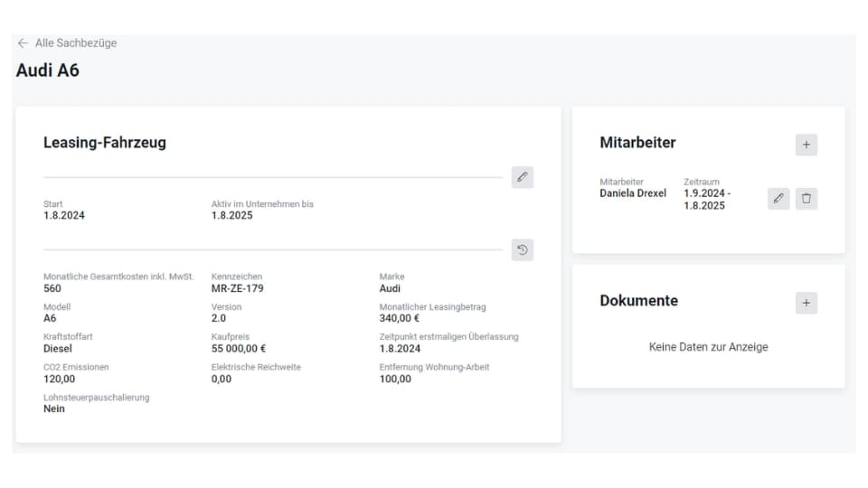
Task: Click Lohnsteuerpauschalierung value Nein
Action: tap(54, 408)
